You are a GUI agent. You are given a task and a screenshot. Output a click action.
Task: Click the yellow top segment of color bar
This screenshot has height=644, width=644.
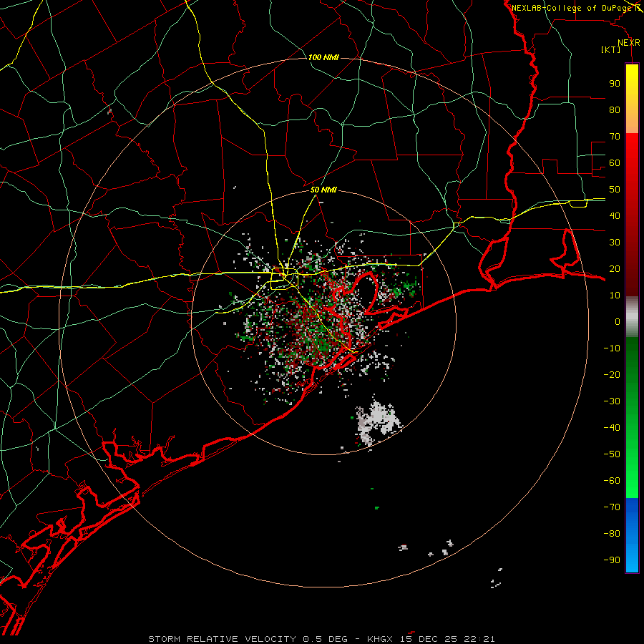[632, 99]
